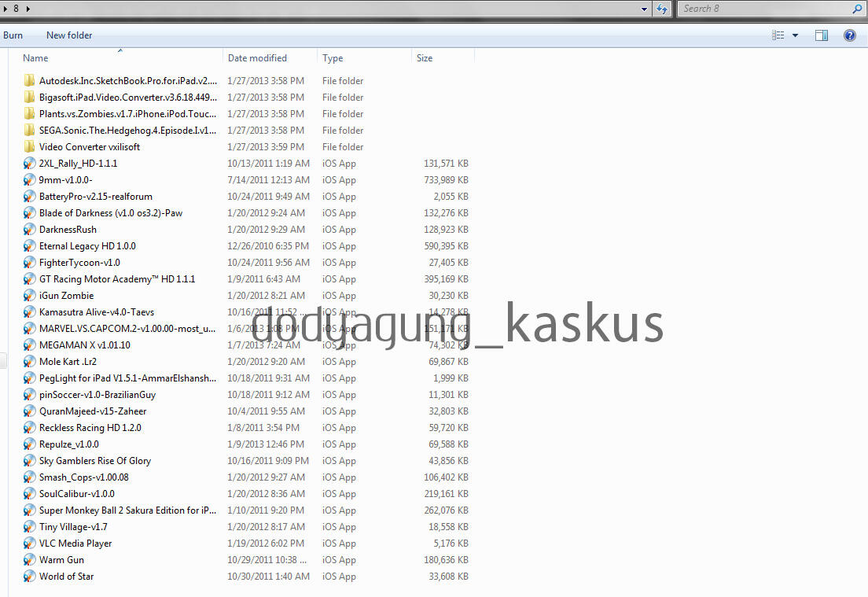Click the 180,636 KB size value
The width and height of the screenshot is (868, 597).
[x=446, y=560]
